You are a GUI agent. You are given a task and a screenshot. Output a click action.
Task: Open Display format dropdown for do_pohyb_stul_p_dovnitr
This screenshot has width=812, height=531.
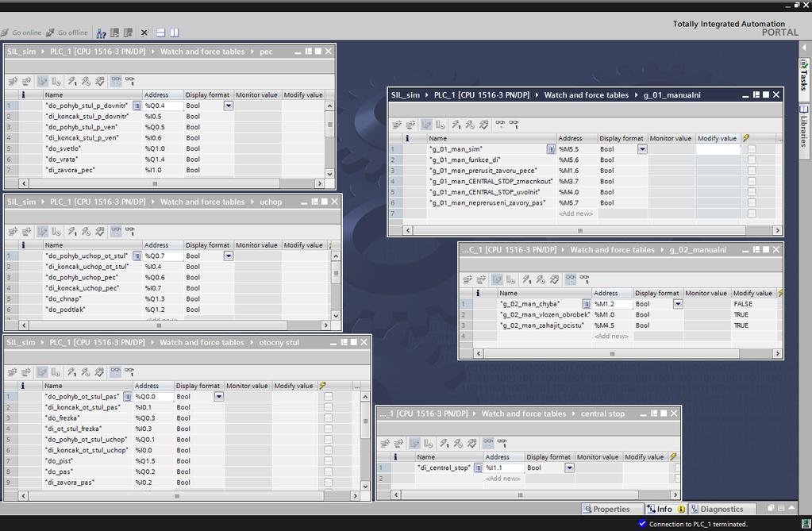[x=229, y=106]
